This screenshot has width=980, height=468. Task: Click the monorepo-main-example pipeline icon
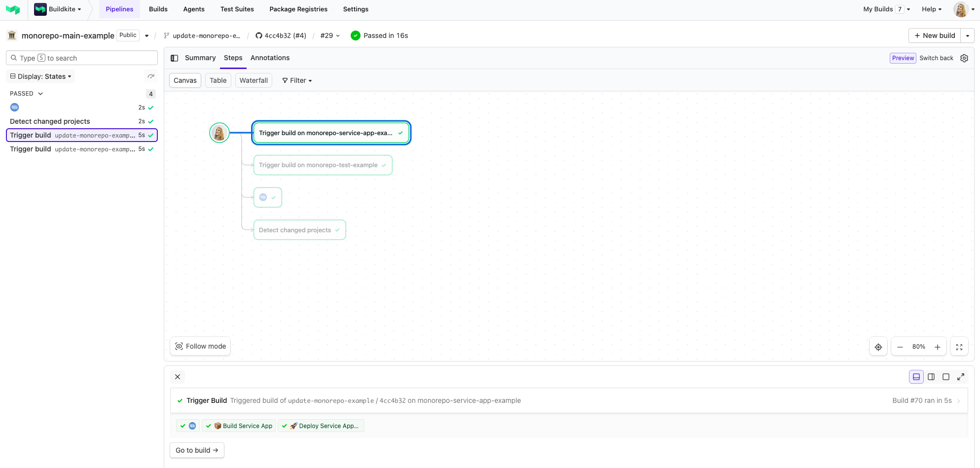(x=12, y=36)
